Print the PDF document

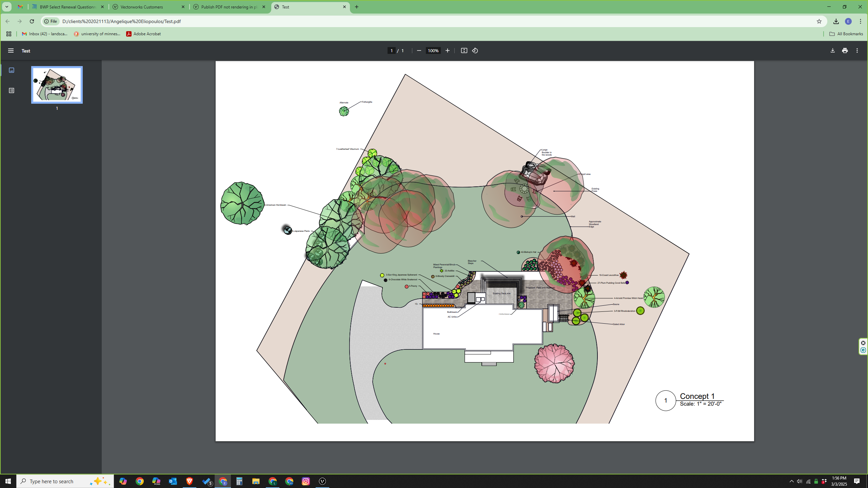coord(845,50)
